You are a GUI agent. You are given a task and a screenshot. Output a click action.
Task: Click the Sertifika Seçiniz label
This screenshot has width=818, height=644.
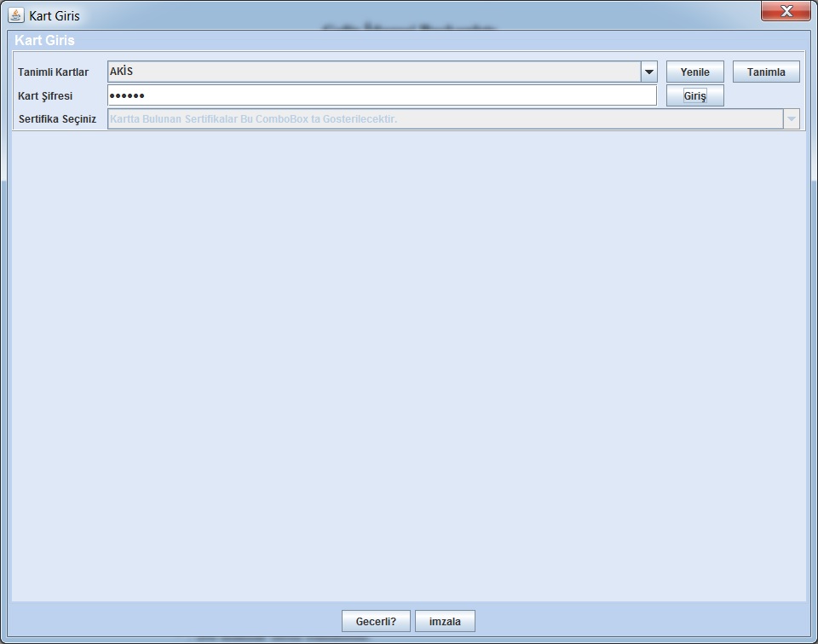tap(57, 119)
